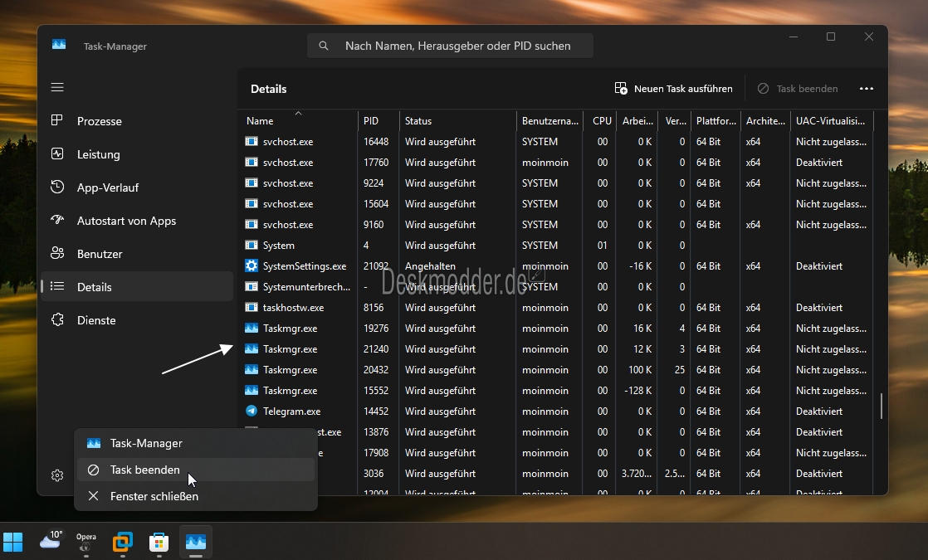
Task: Open the Windows Start menu
Action: [x=13, y=542]
